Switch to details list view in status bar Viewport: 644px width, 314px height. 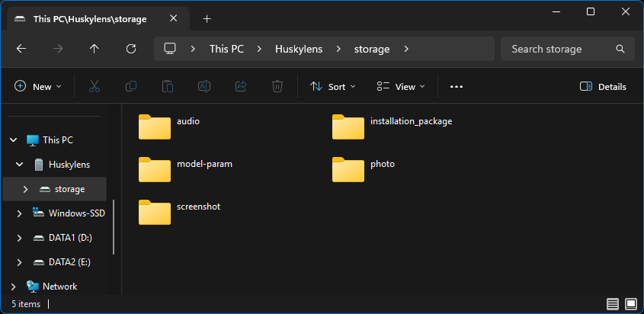pyautogui.click(x=613, y=304)
